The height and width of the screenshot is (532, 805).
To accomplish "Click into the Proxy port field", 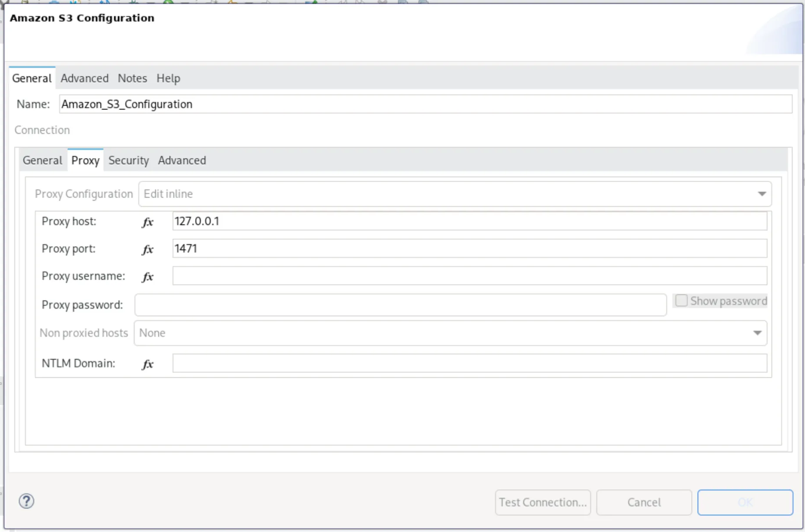I will [469, 248].
